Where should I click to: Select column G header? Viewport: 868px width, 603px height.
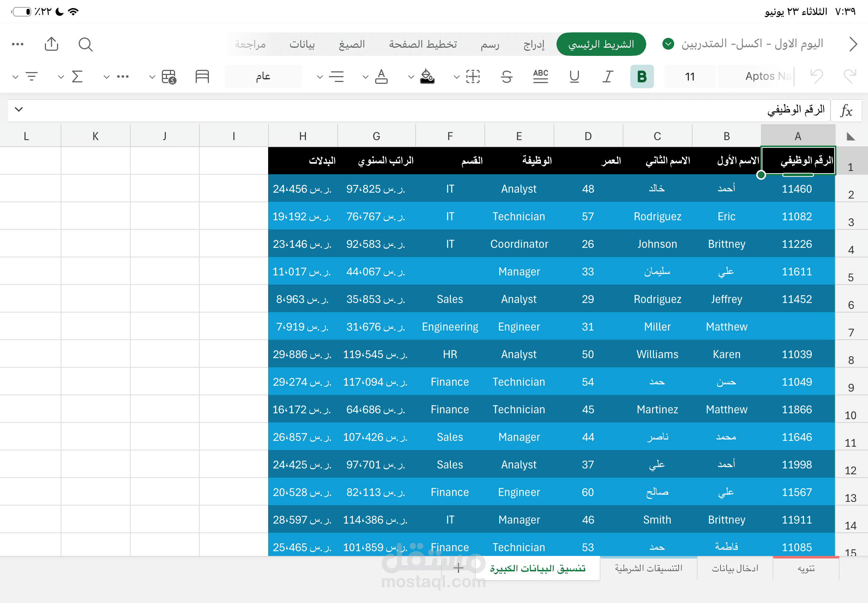(376, 136)
